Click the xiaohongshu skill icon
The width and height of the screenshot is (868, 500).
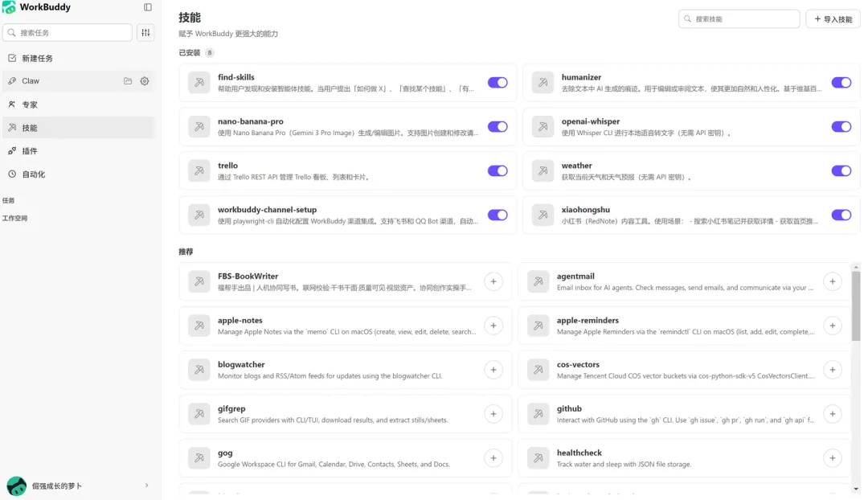point(542,215)
